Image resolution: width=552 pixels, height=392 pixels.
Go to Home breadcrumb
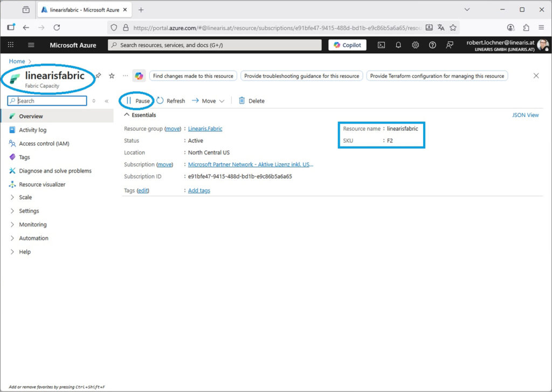17,61
